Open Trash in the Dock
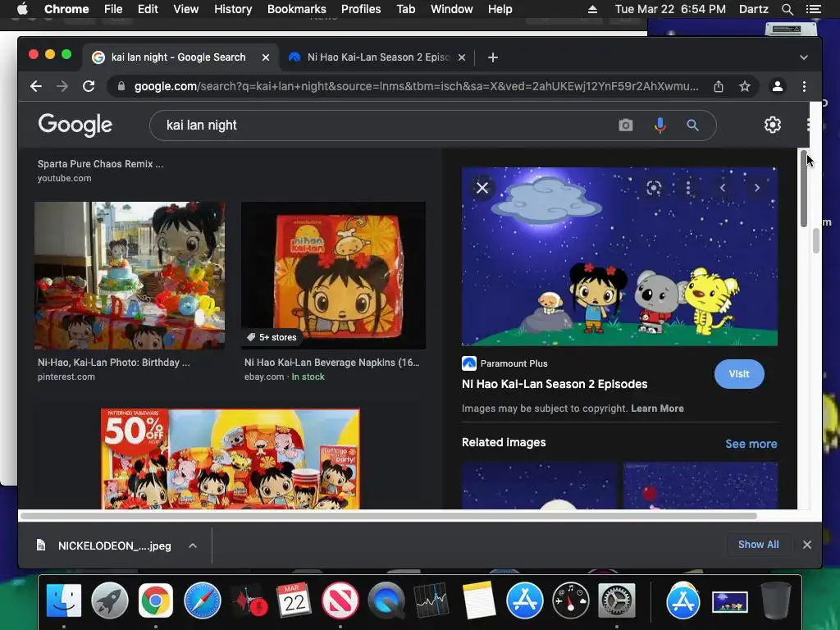 coord(775,600)
